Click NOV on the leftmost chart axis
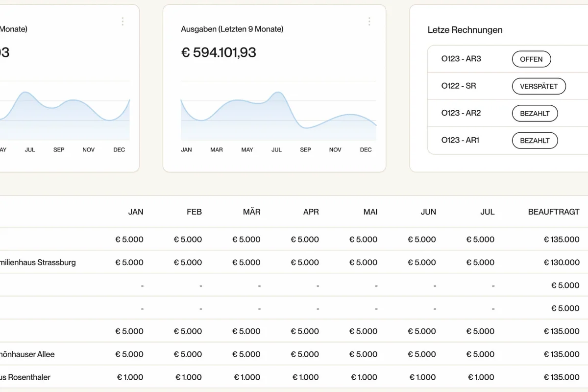Screen dimensions: 588x392 point(88,150)
